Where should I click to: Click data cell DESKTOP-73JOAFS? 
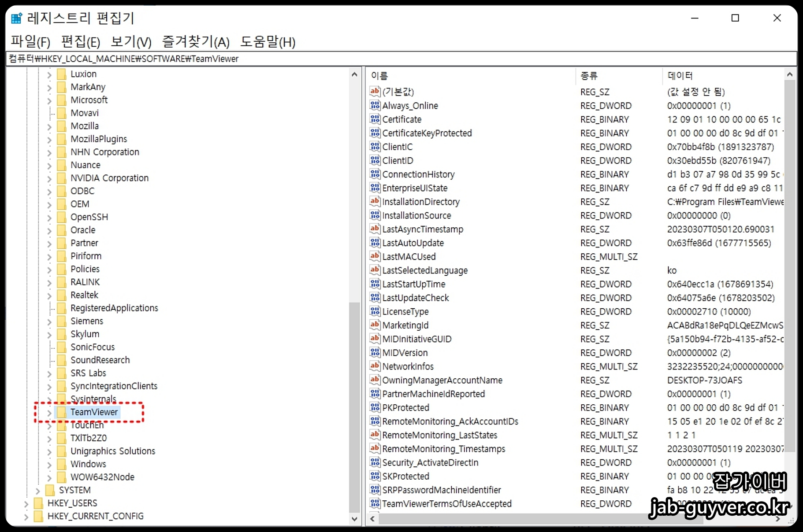[704, 380]
